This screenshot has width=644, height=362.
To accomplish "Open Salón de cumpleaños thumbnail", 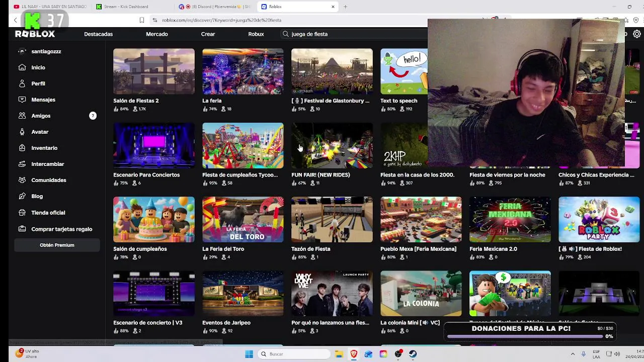I will (154, 219).
